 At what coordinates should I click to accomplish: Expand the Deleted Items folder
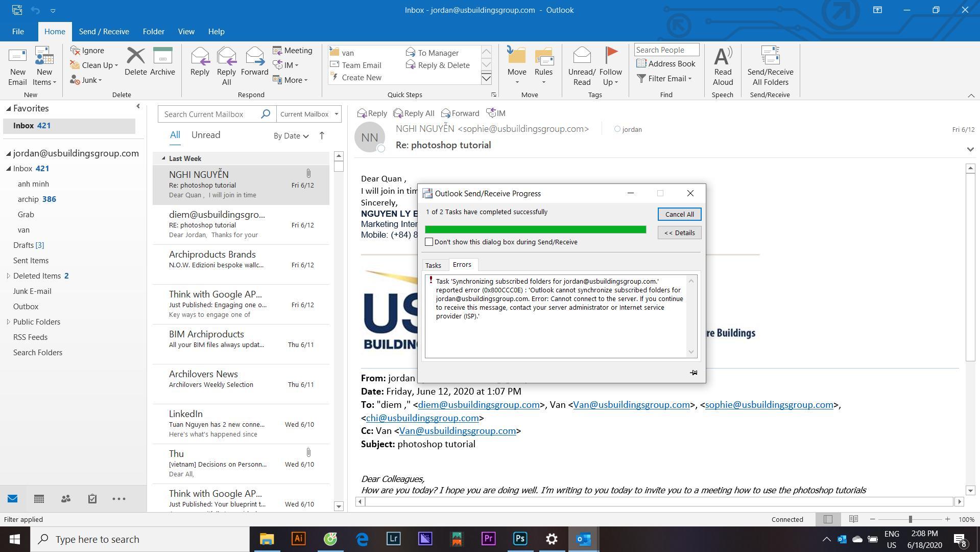coord(8,276)
